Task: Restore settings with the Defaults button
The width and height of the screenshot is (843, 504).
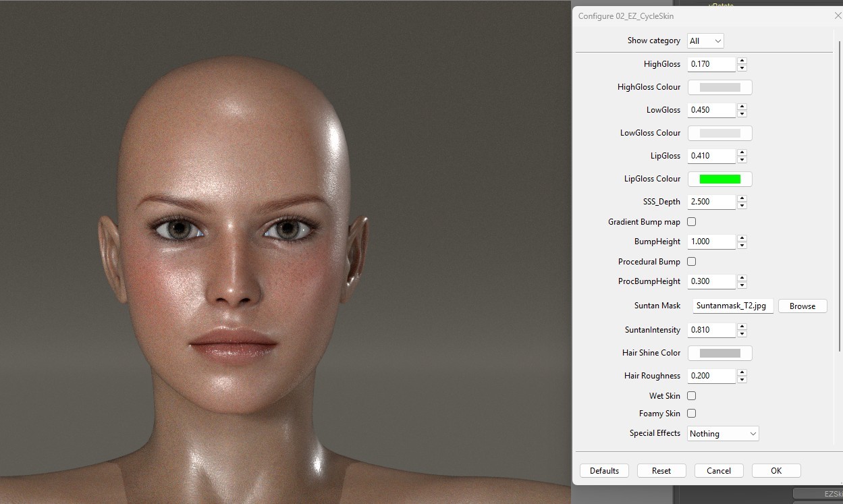Action: [604, 470]
